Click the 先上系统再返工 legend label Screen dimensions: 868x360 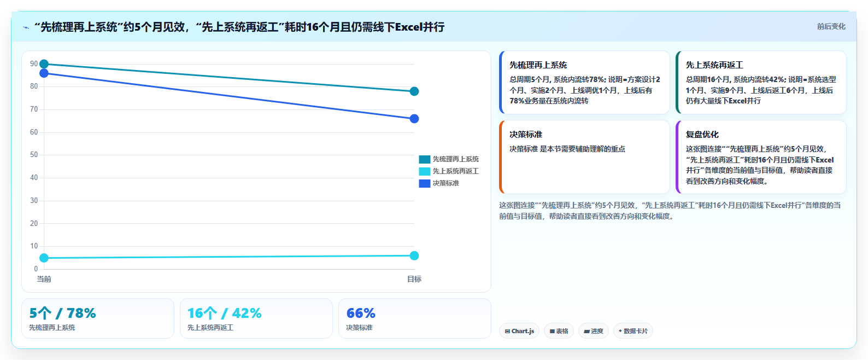pyautogui.click(x=456, y=171)
